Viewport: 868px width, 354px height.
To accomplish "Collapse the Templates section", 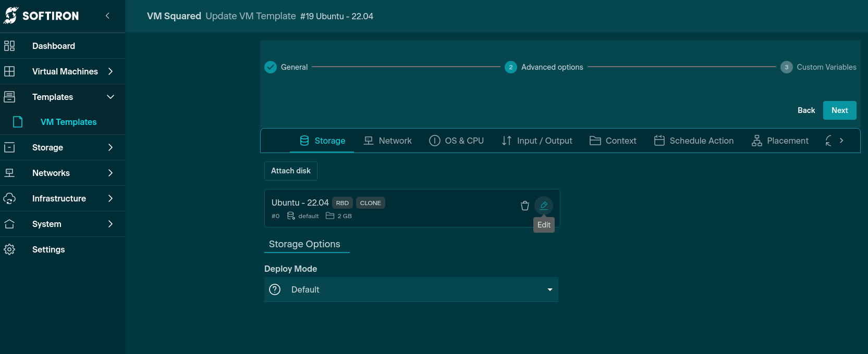I will tap(110, 97).
